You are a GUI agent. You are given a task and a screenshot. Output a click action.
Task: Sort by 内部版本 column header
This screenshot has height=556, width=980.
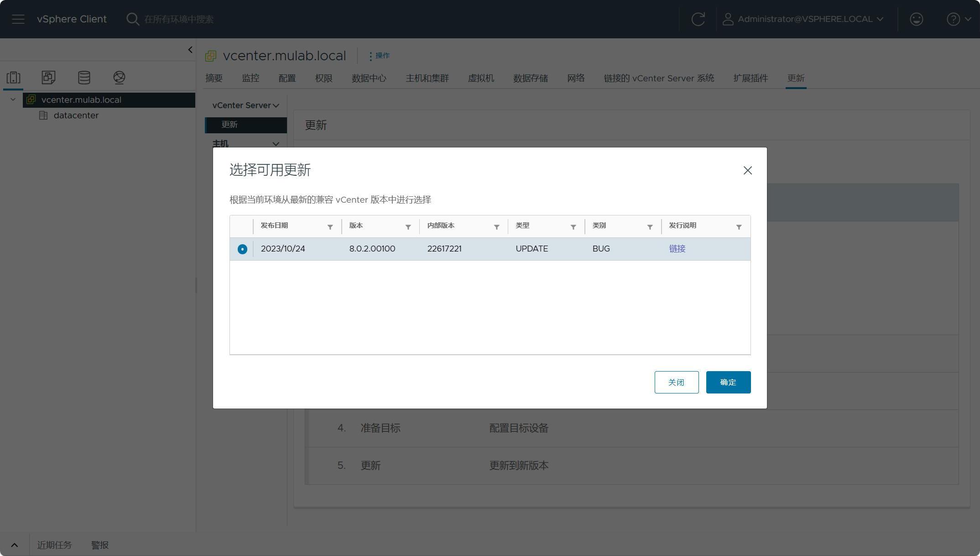(441, 226)
